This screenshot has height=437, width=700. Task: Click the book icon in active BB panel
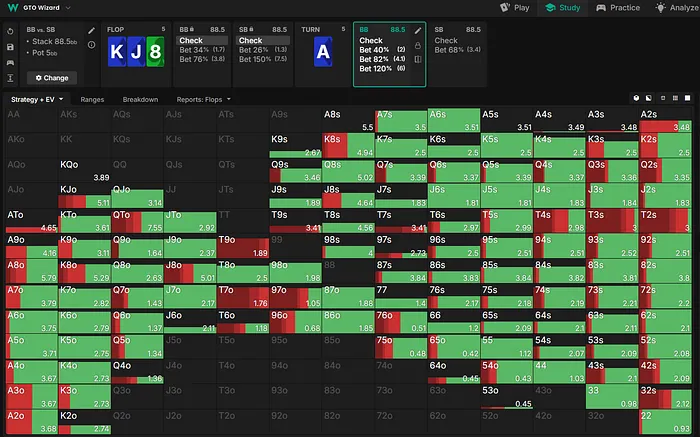click(x=417, y=59)
